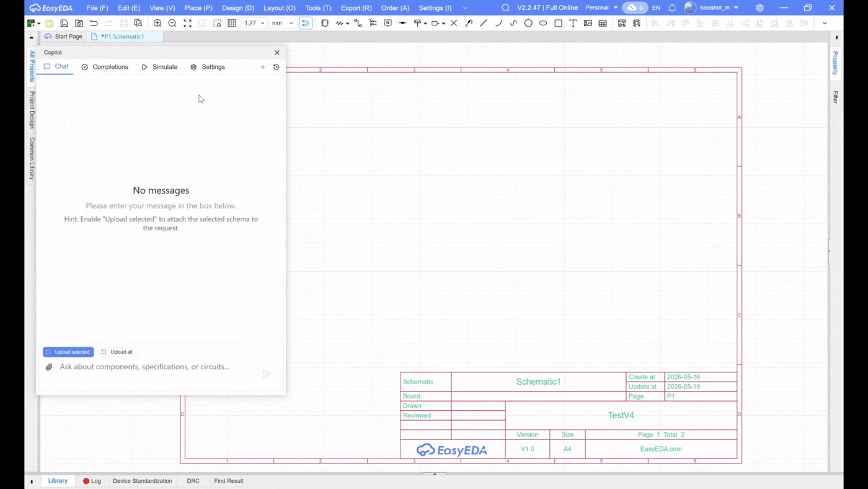Expand the toolbar overflow chevron
This screenshot has width=868, height=489.
tap(825, 23)
